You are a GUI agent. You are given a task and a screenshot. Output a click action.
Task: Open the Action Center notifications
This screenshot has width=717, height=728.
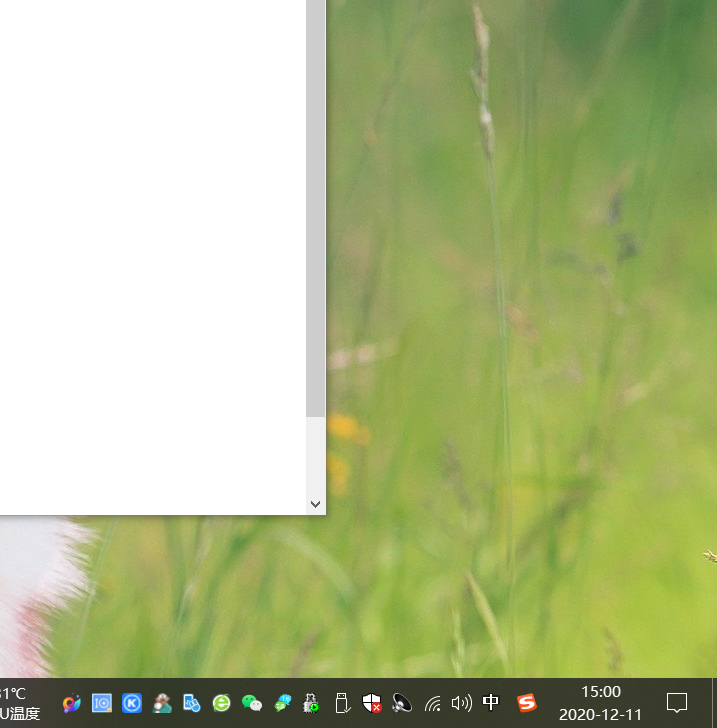coord(677,703)
